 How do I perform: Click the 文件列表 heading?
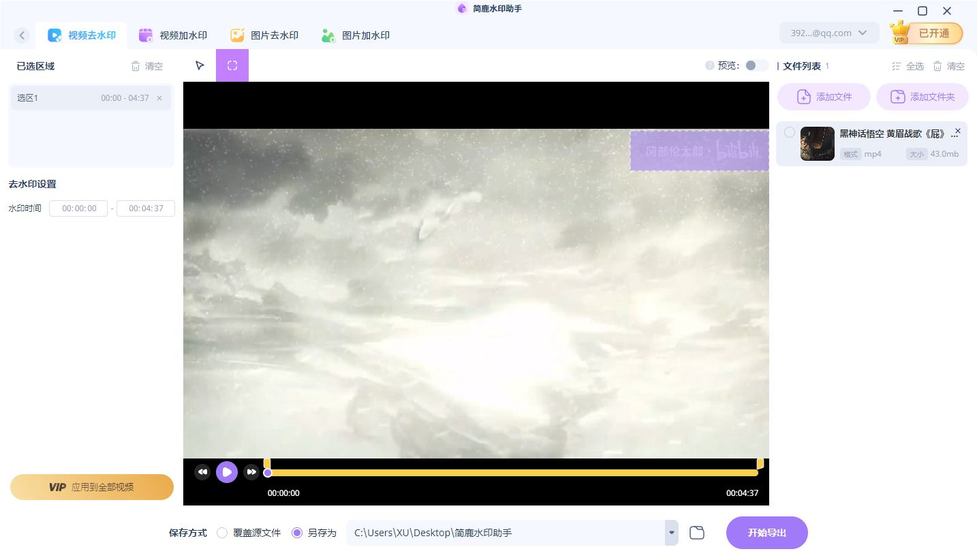(802, 66)
